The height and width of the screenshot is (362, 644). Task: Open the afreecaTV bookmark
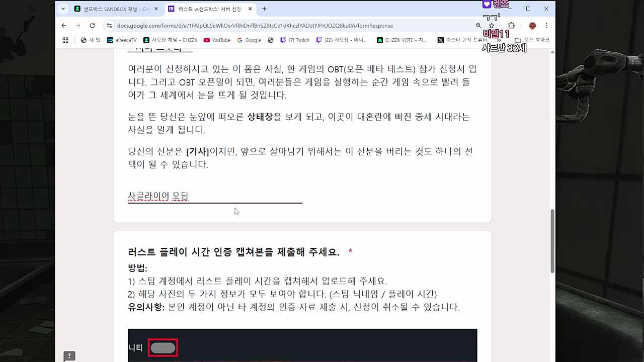[122, 40]
